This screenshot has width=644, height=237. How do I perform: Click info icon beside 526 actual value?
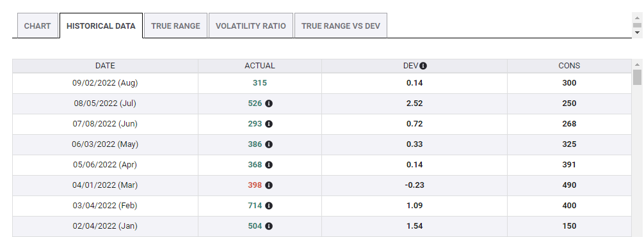coord(269,103)
